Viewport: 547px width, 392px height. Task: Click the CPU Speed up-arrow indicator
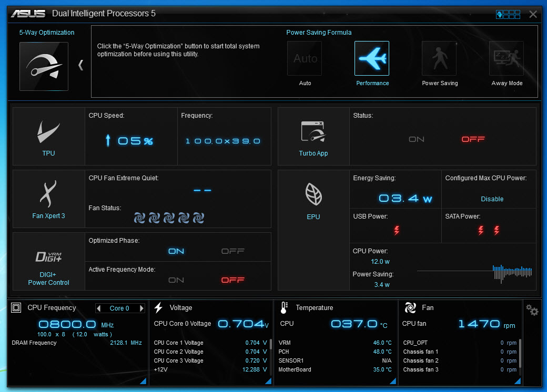tap(108, 140)
